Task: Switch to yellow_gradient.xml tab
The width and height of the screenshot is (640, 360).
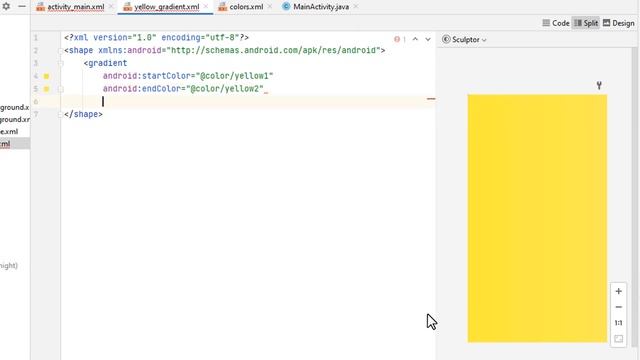Action: (x=167, y=7)
